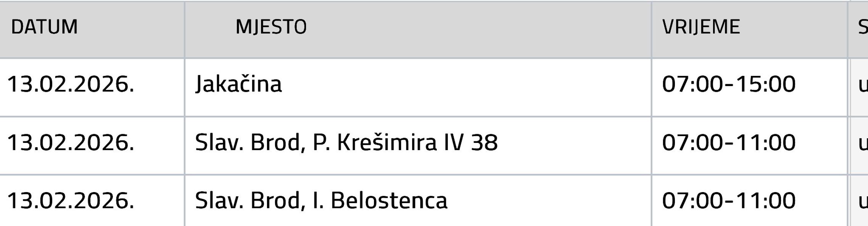Click the divider between DATUM and MJESTO headers
The image size is (868, 226).
tap(185, 29)
